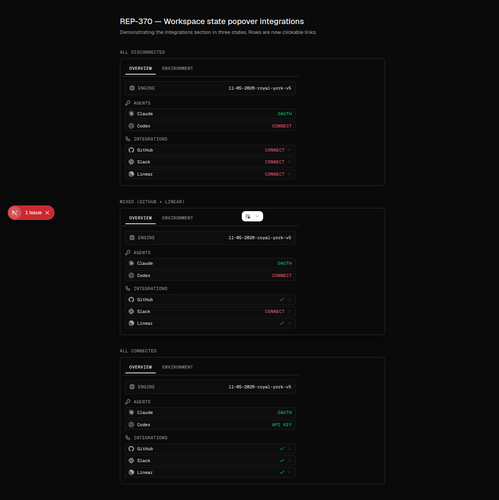Viewport: 499px width, 500px height.
Task: Open the 1 Issue error indicator
Action: pos(33,213)
